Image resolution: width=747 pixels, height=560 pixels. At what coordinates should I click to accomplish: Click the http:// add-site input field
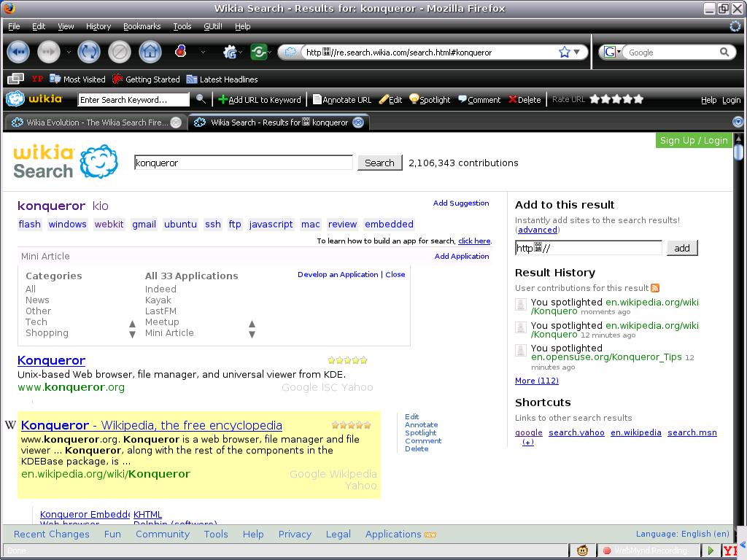point(589,248)
